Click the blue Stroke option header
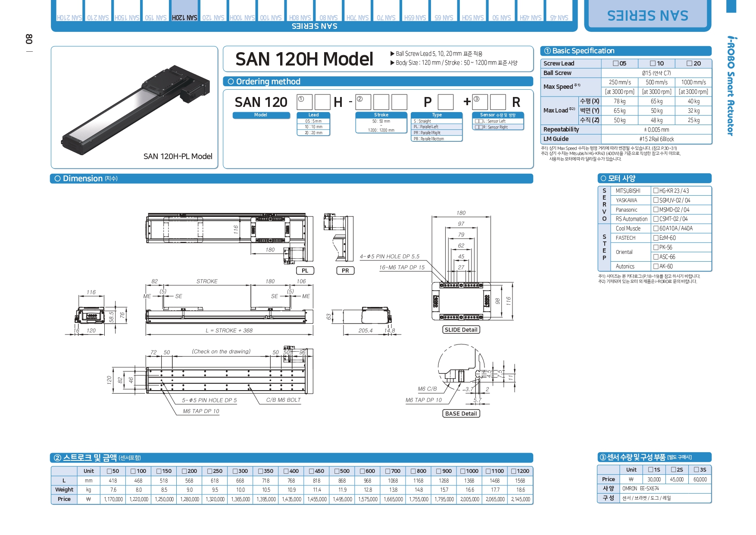The height and width of the screenshot is (535, 756). point(381,115)
